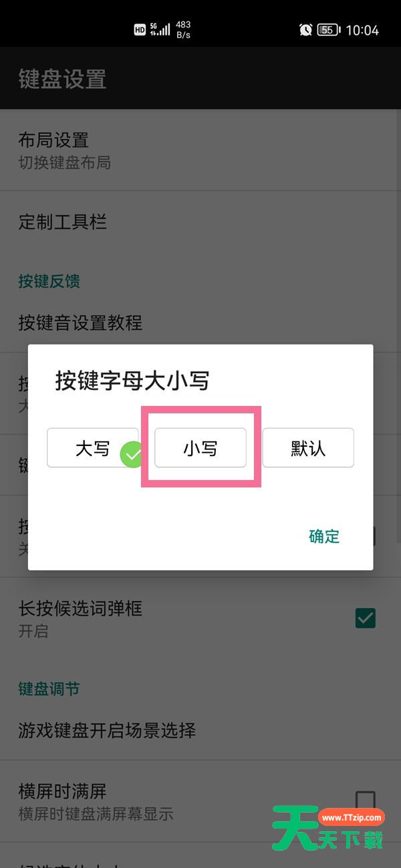Tap the HD call status icon
The height and width of the screenshot is (868, 401).
point(140,29)
